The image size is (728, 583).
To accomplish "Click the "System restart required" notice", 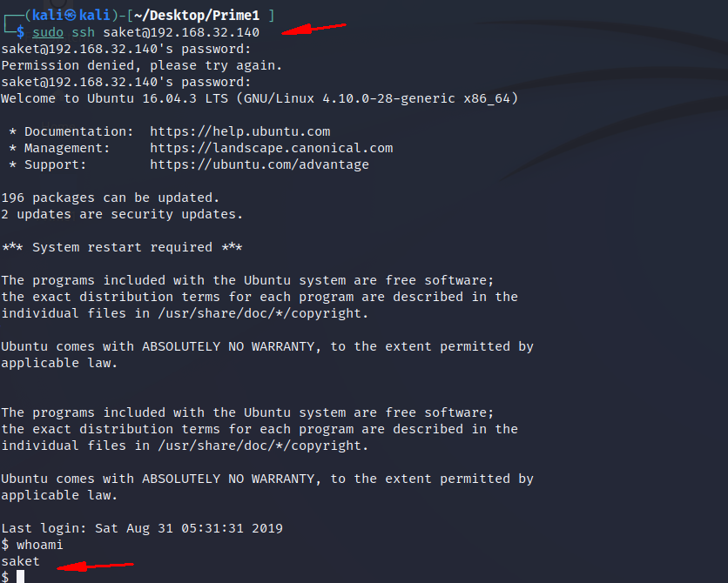I will [x=122, y=247].
